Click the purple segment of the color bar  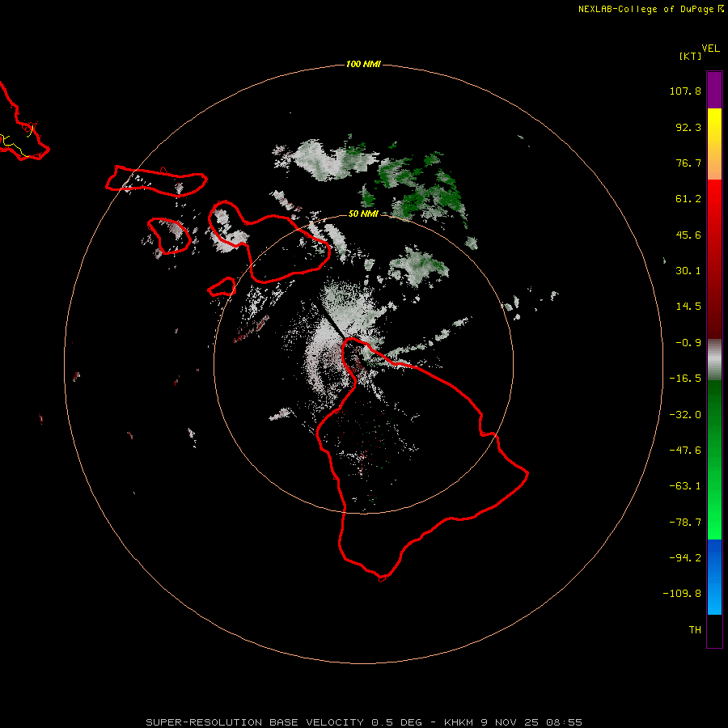click(x=714, y=91)
